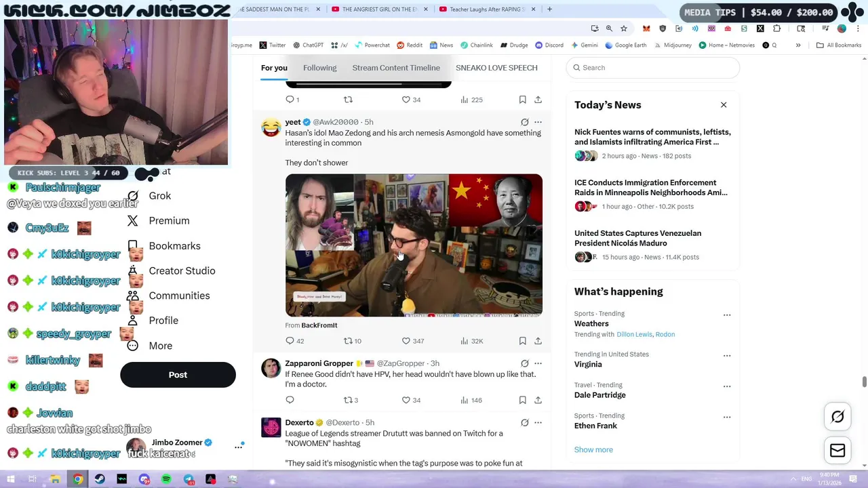Image resolution: width=868 pixels, height=488 pixels.
Task: Show all bookmarks overflow chevron
Action: click(x=798, y=45)
